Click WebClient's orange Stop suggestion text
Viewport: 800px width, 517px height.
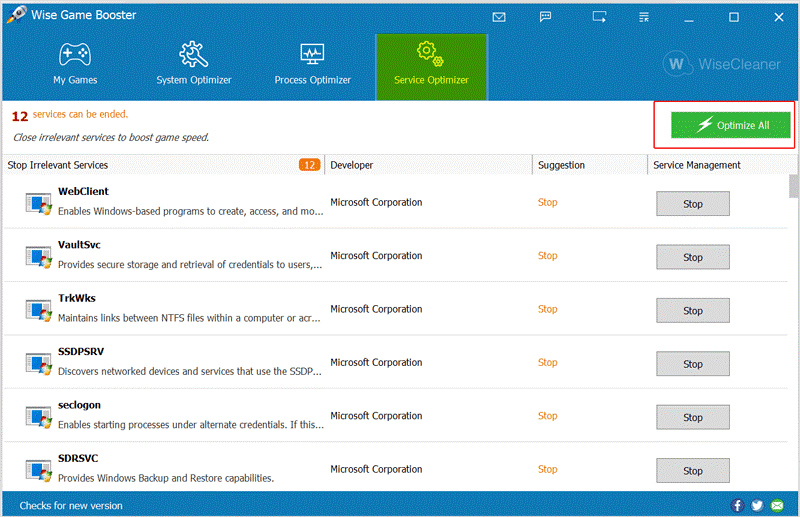tap(547, 202)
